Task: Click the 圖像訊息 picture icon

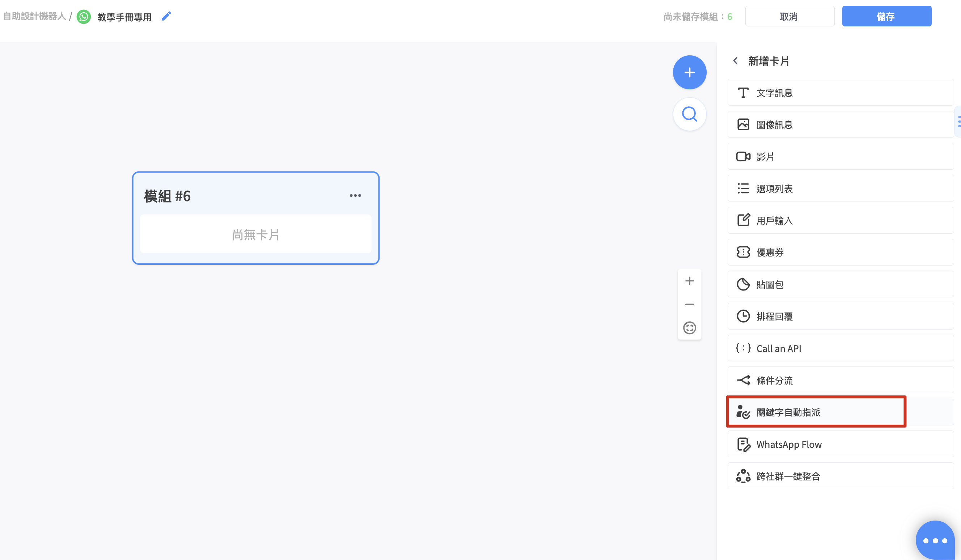Action: pyautogui.click(x=742, y=125)
